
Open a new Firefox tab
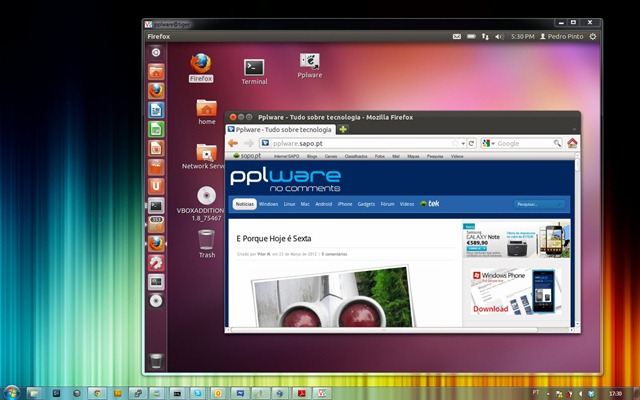coord(343,129)
